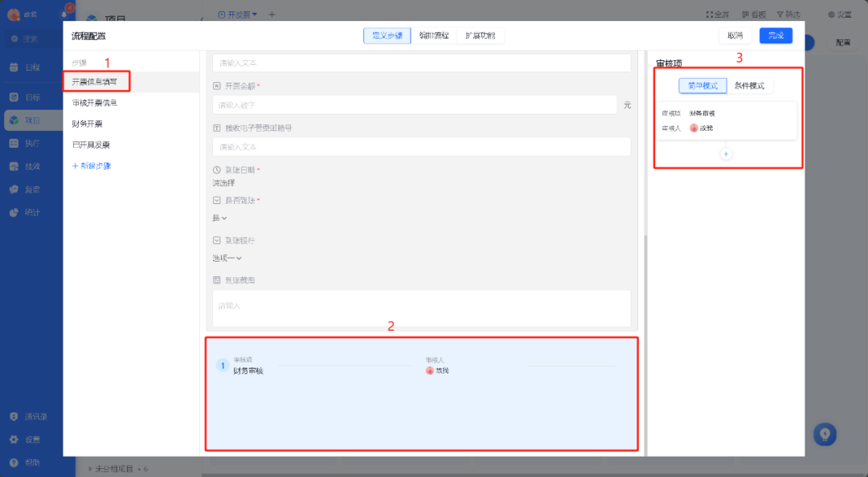Expand the 未分组项目 group in background
Screen dimensions: 868x477
coord(91,469)
